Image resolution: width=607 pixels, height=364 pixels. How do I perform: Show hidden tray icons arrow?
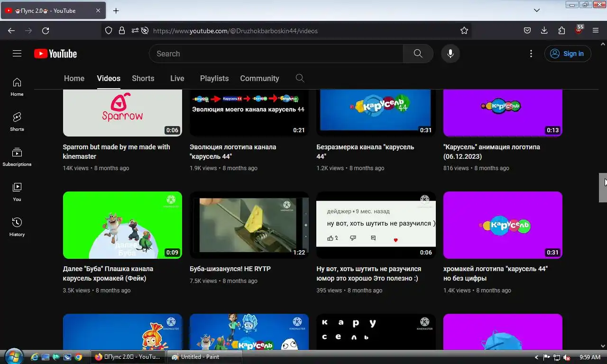pos(537,357)
